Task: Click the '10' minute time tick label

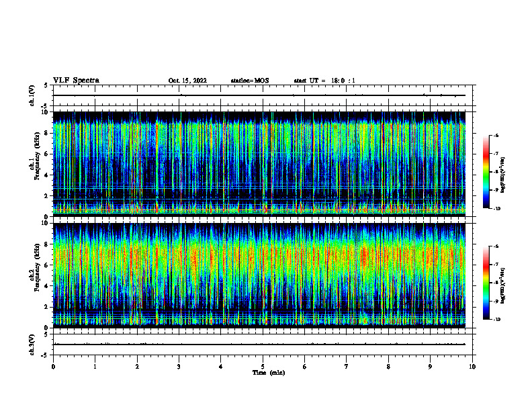Action: click(x=472, y=367)
